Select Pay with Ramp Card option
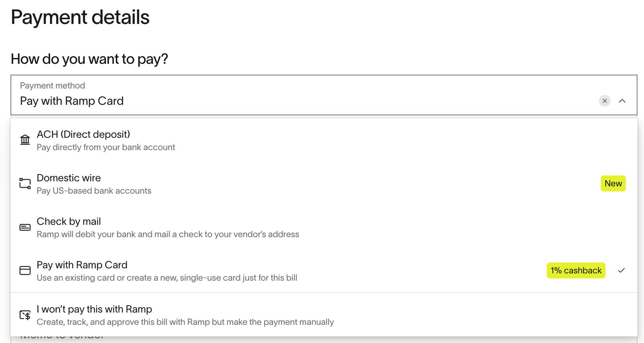This screenshot has height=343, width=644. (x=324, y=271)
